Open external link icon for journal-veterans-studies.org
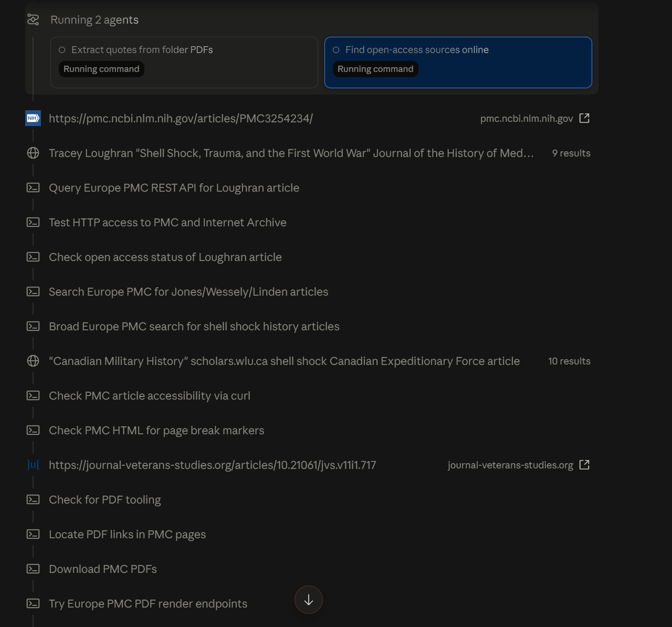The image size is (672, 627). click(584, 465)
